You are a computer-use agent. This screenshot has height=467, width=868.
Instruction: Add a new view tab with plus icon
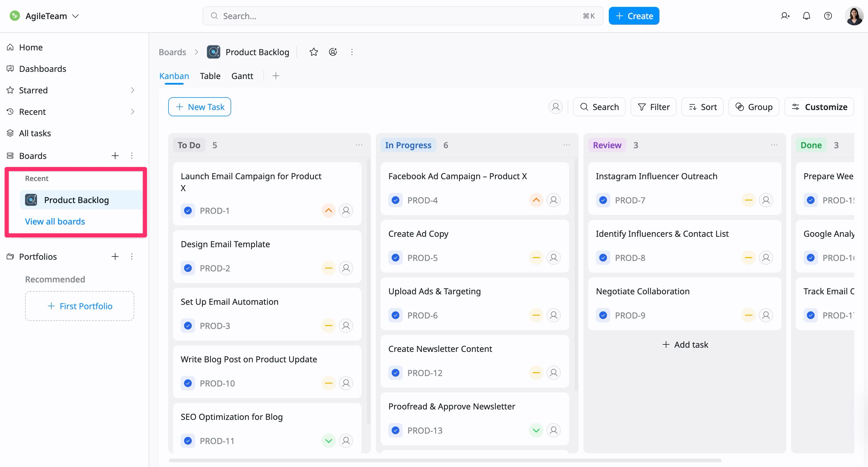(276, 76)
